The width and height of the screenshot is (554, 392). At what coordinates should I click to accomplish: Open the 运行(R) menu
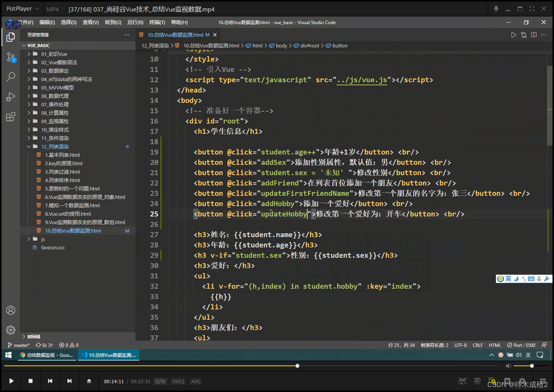(x=135, y=23)
